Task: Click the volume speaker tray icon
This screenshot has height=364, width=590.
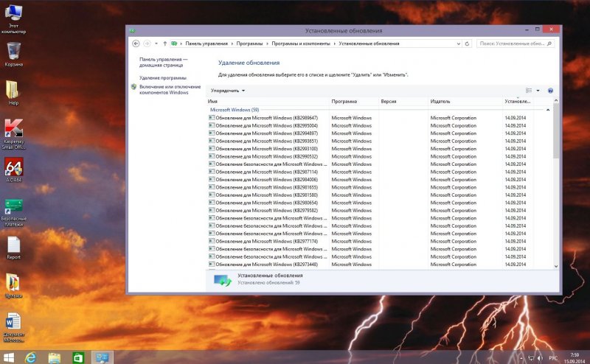Action: [x=540, y=358]
